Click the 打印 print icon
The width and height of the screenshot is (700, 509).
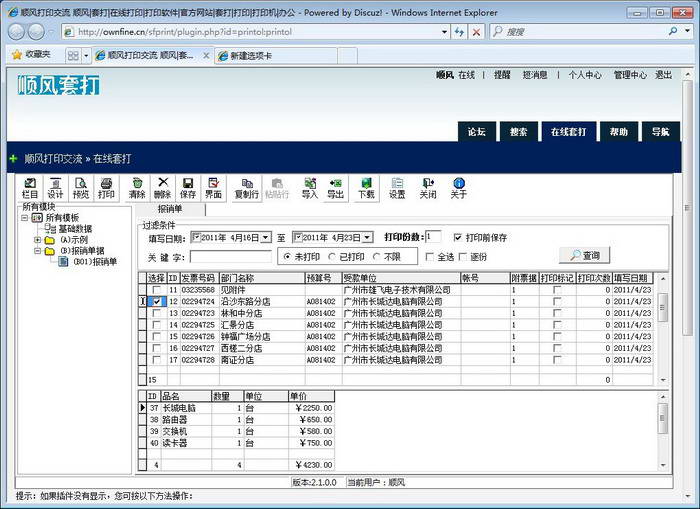106,188
